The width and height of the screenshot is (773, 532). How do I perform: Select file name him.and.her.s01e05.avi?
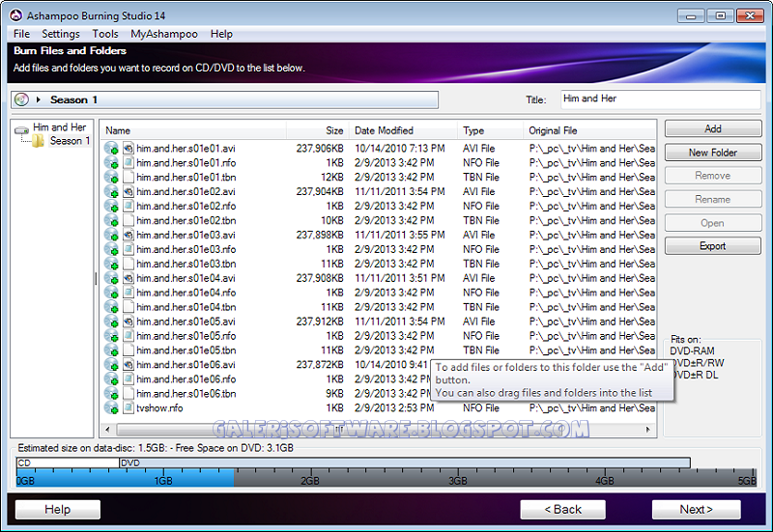[x=186, y=322]
